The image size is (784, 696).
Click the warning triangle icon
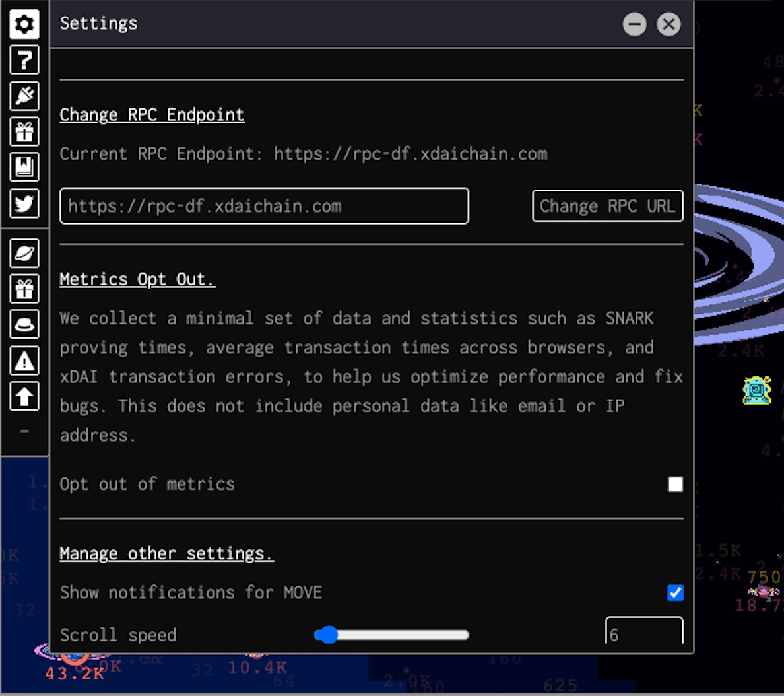[x=24, y=361]
